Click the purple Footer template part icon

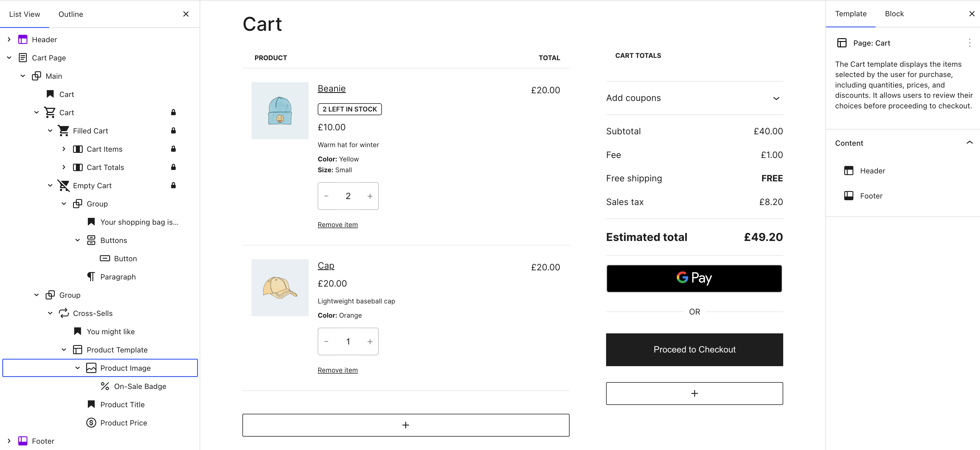tap(23, 441)
